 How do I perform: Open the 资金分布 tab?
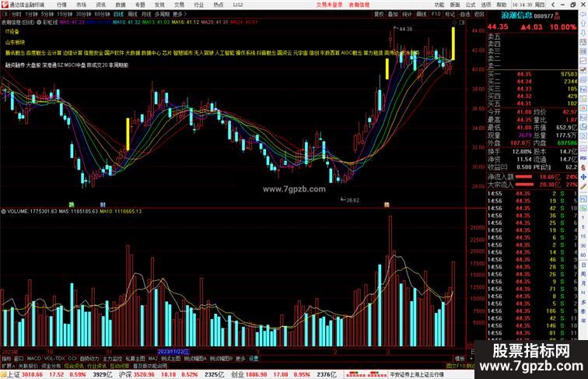51,366
